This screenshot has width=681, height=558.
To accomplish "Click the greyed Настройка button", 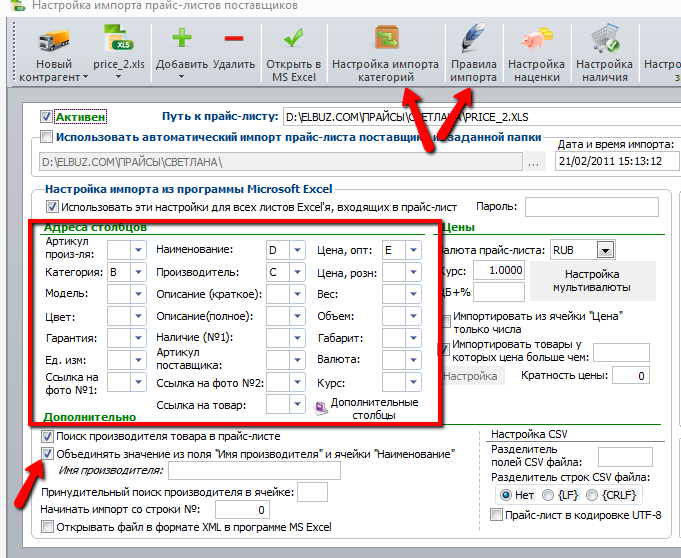I will pyautogui.click(x=472, y=376).
